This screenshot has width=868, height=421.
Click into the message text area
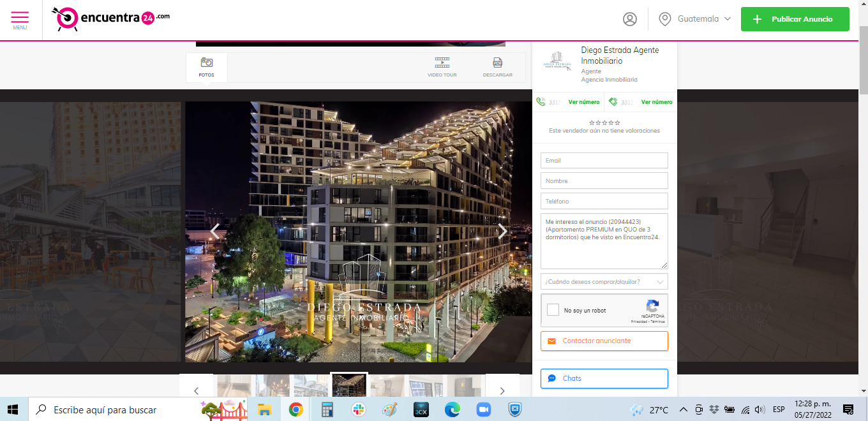point(604,241)
